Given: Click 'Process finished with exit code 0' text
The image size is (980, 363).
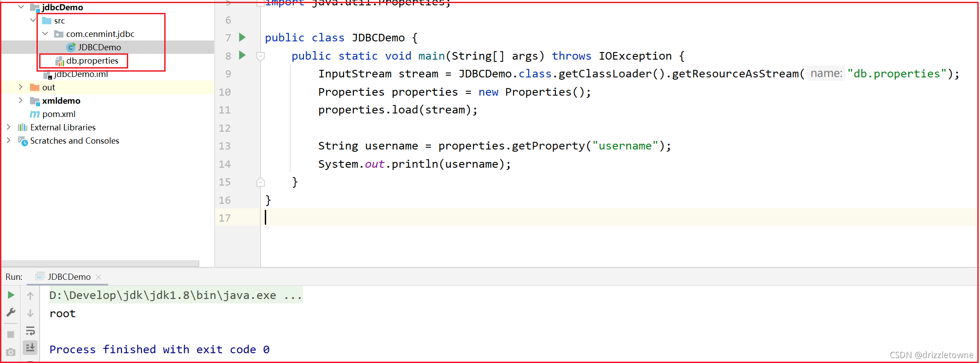Looking at the screenshot, I should 159,350.
